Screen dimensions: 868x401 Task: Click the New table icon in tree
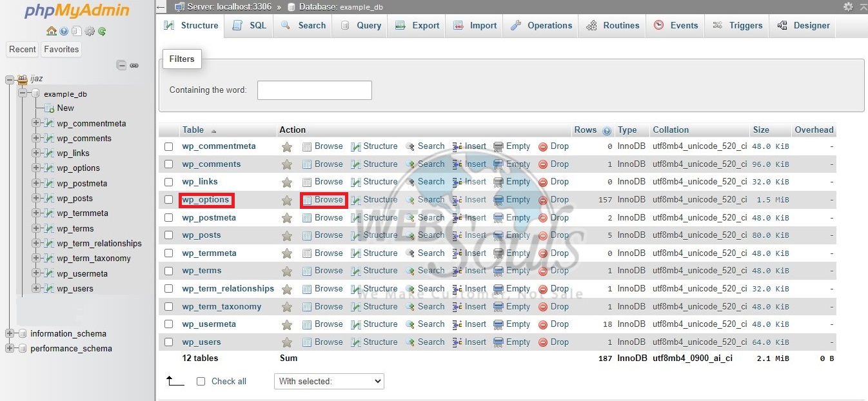tap(49, 108)
